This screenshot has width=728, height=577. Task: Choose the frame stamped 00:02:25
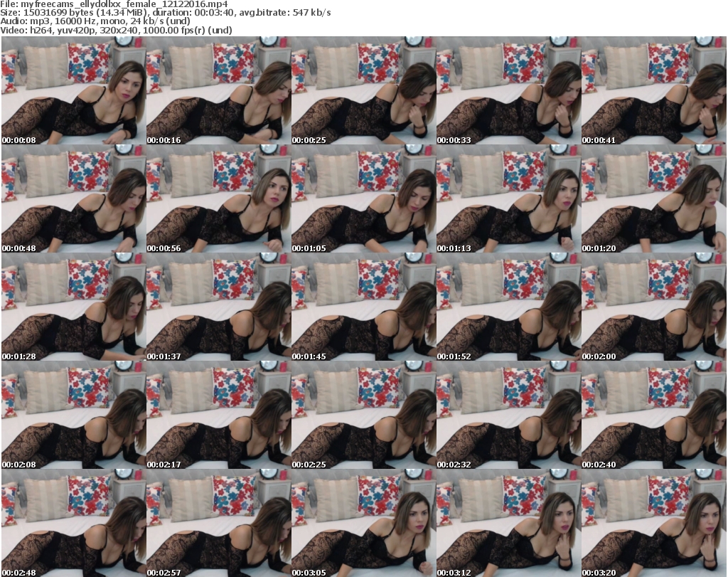[363, 415]
